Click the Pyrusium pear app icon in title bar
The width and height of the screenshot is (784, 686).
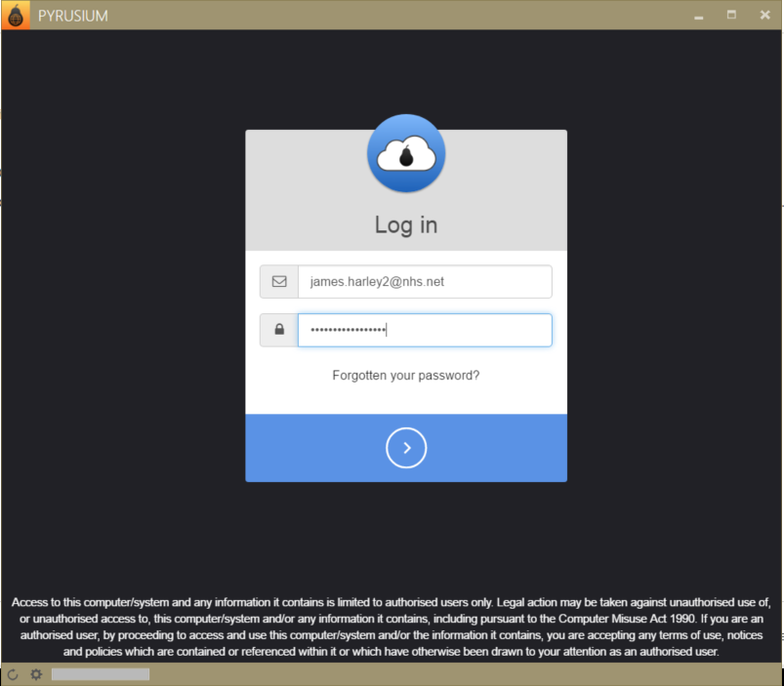click(x=16, y=15)
